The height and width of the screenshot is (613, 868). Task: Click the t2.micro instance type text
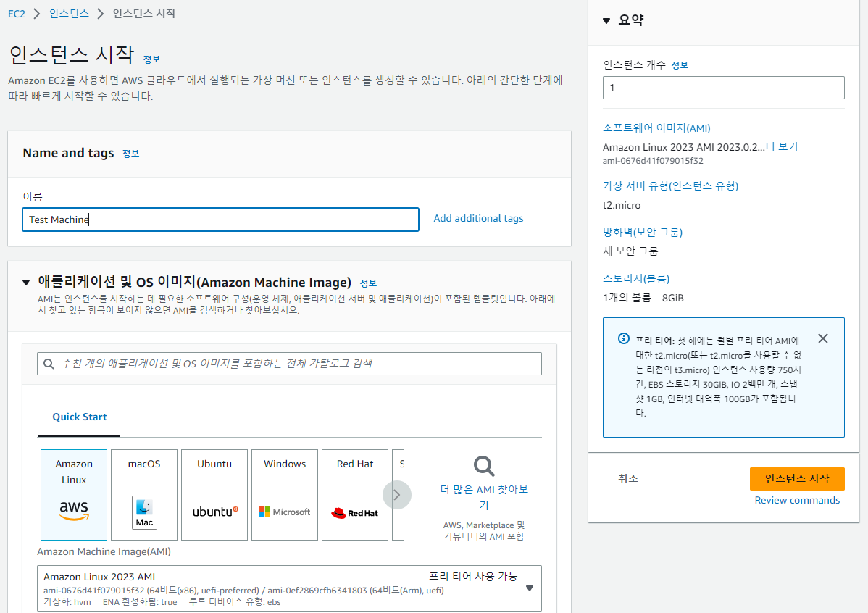pyautogui.click(x=621, y=205)
